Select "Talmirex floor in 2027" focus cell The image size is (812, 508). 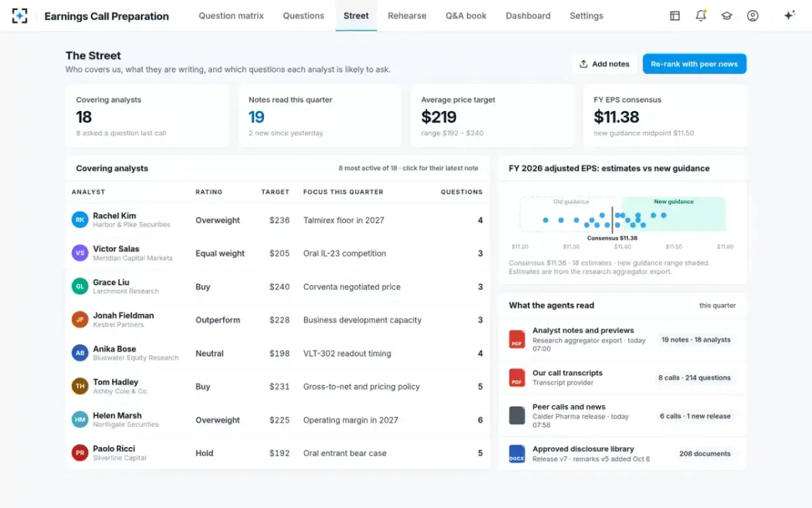coord(344,220)
